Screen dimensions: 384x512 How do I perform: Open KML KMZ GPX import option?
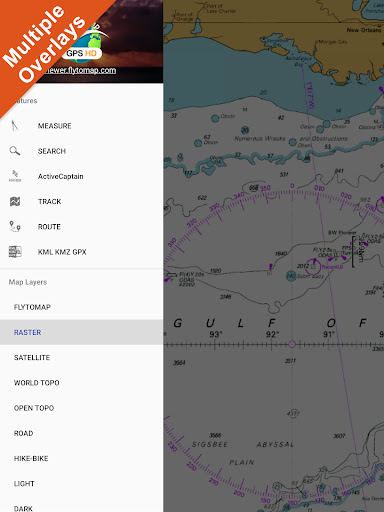coord(81,252)
